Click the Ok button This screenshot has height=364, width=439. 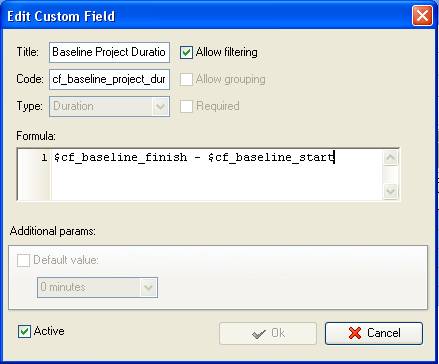(x=268, y=333)
